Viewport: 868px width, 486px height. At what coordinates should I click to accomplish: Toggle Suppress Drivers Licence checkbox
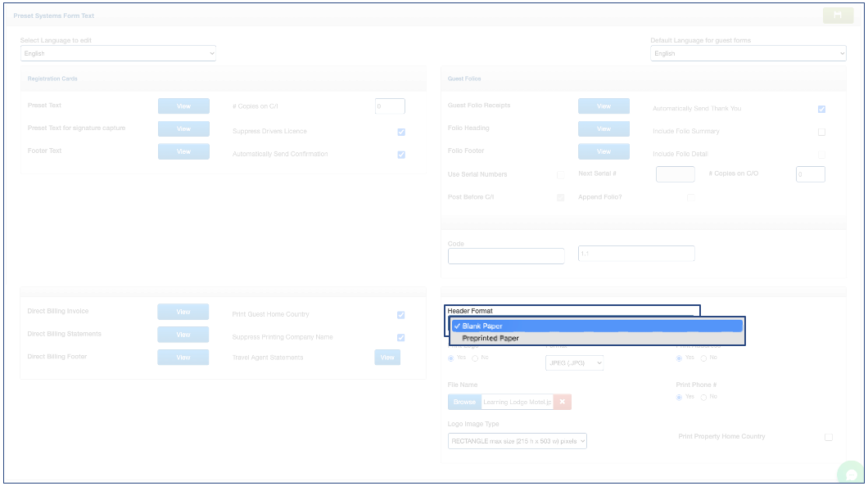coord(401,132)
